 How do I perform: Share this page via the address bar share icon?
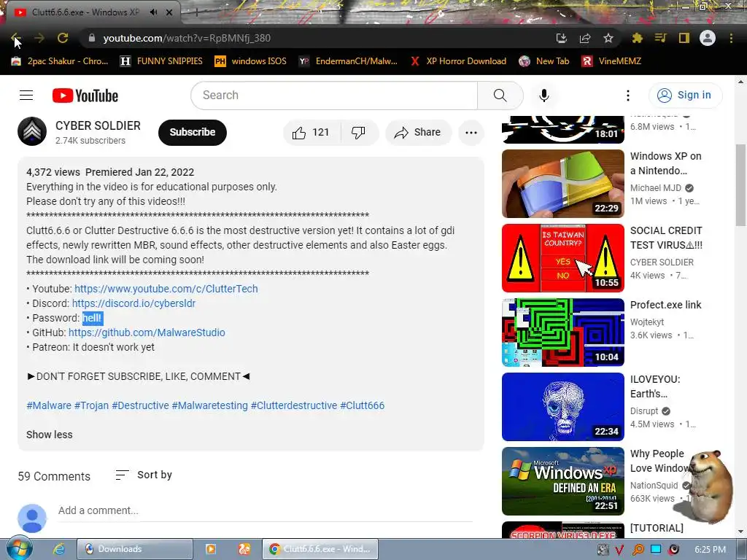point(585,38)
